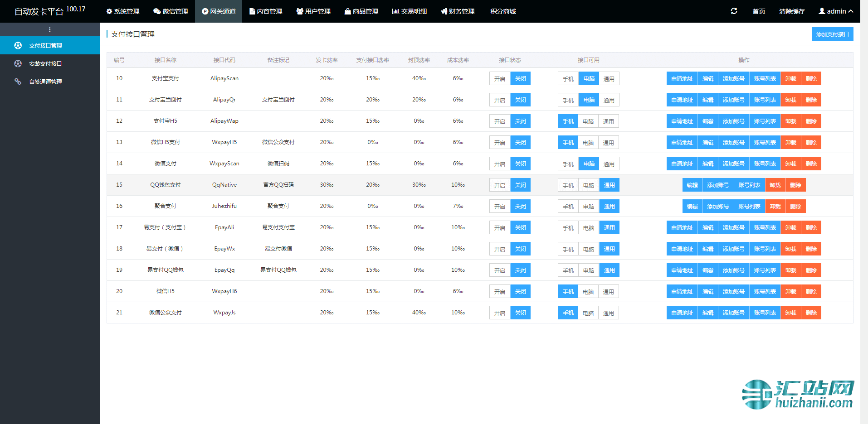Click the admin user icon

[821, 11]
